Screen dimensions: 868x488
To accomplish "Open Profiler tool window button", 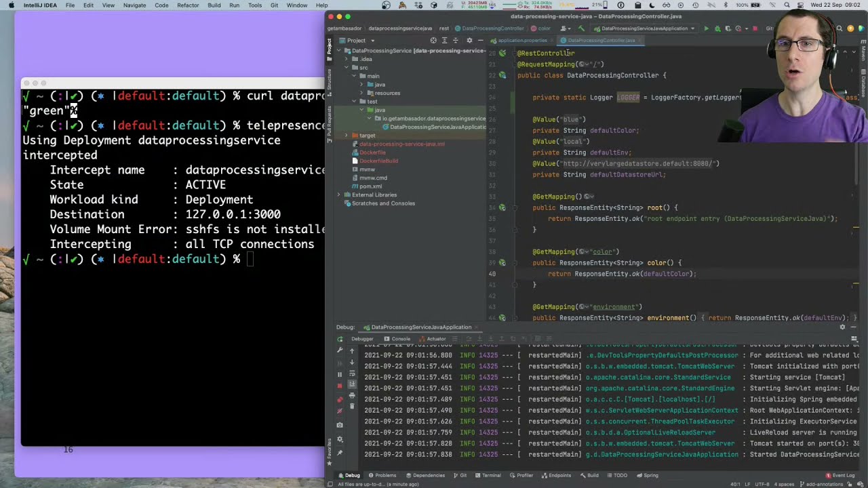I will (521, 475).
